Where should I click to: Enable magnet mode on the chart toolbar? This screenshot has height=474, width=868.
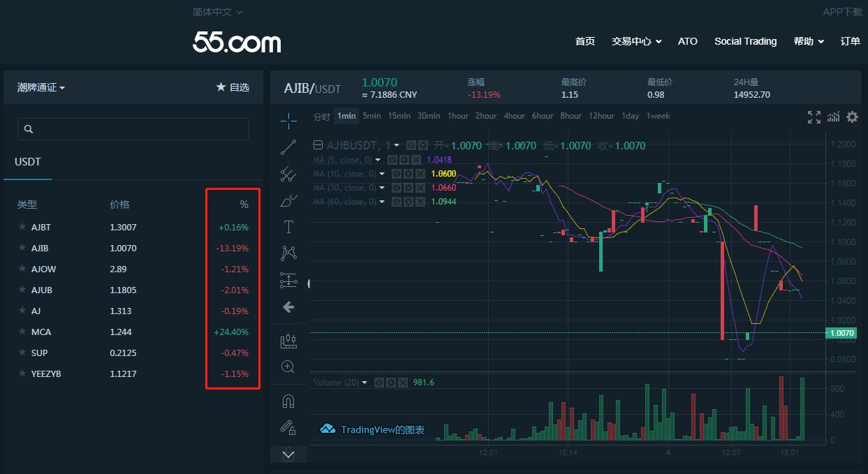coord(288,399)
